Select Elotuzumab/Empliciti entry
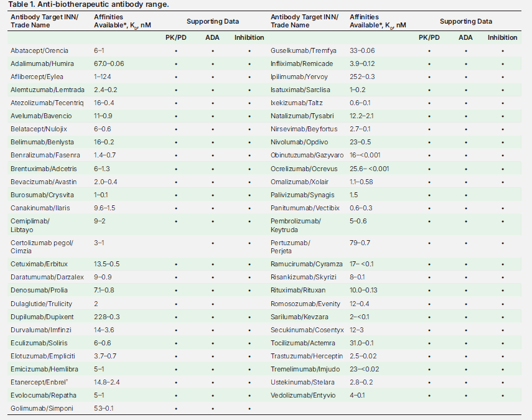Image resolution: width=532 pixels, height=420 pixels. pyautogui.click(x=43, y=356)
